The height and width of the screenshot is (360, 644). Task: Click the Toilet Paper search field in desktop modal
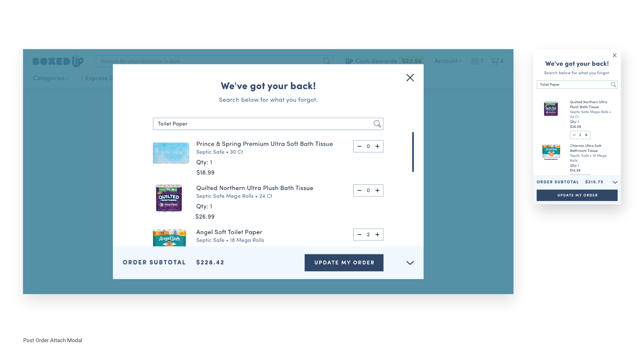point(268,124)
